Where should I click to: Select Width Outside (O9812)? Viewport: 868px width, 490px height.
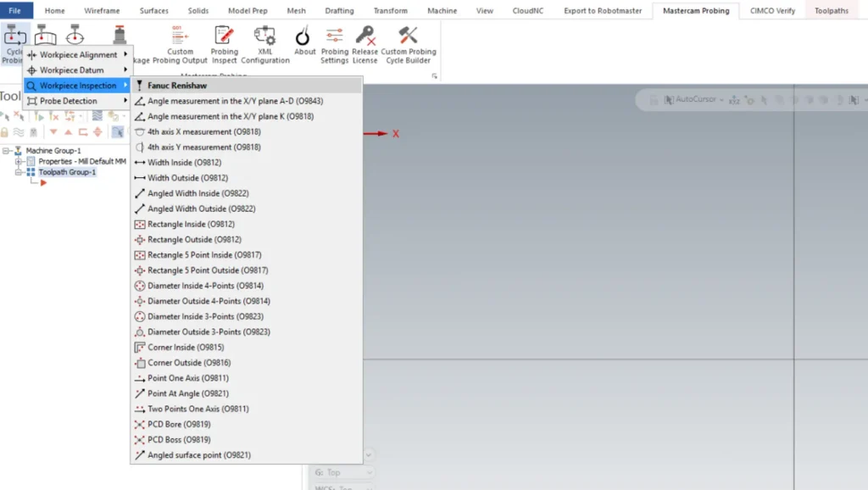[247, 178]
